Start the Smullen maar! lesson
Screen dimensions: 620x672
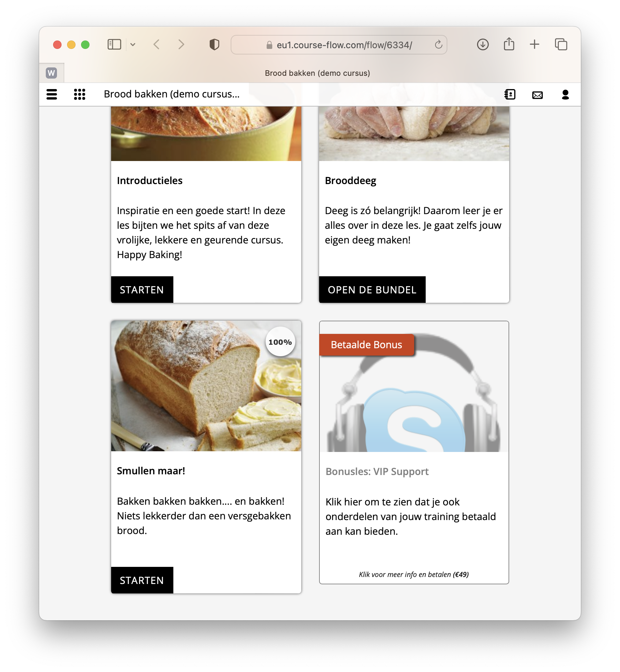(x=142, y=580)
